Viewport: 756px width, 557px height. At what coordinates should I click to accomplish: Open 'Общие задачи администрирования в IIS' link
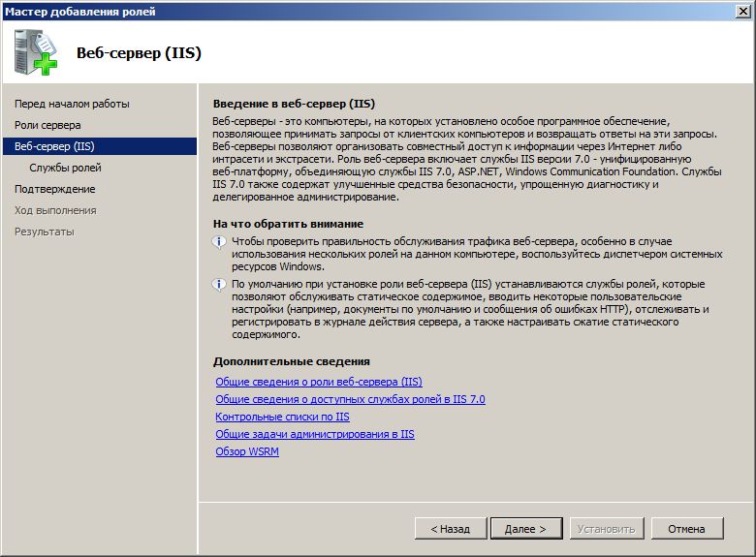click(315, 434)
